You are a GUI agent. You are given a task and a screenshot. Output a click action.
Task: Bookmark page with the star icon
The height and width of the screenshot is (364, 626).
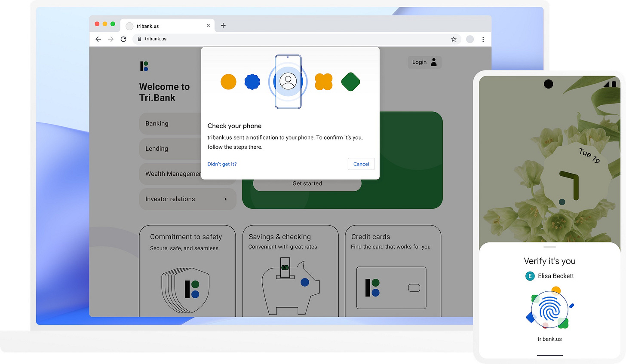pyautogui.click(x=454, y=39)
